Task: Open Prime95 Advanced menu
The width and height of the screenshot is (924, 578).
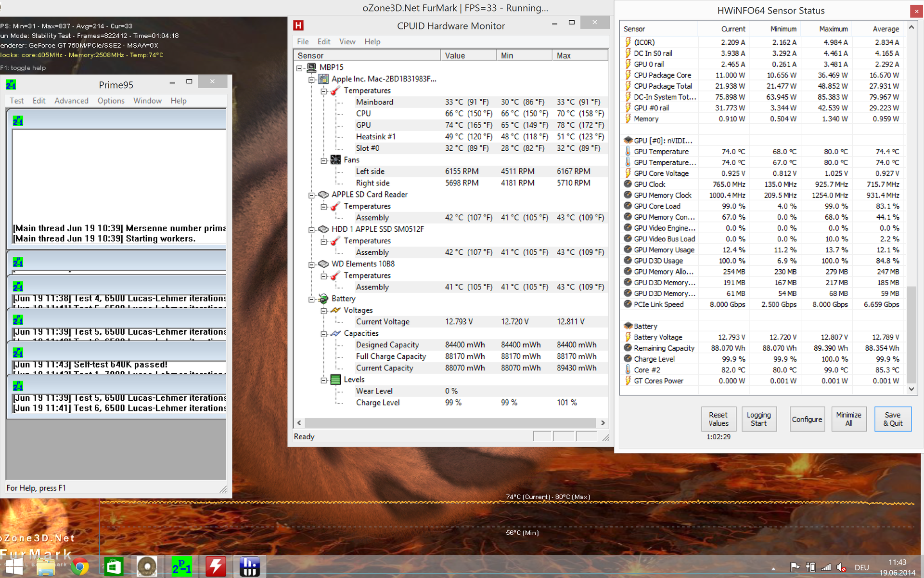Action: (71, 101)
